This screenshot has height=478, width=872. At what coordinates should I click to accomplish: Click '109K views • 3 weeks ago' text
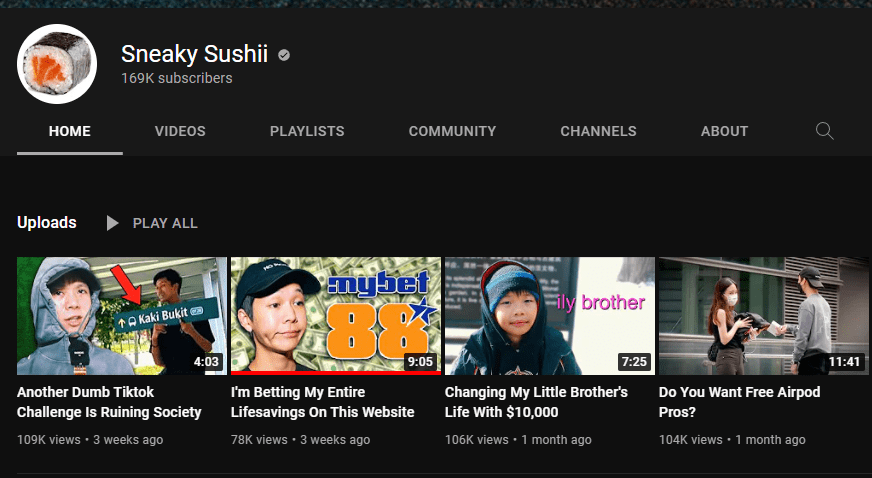coord(90,440)
